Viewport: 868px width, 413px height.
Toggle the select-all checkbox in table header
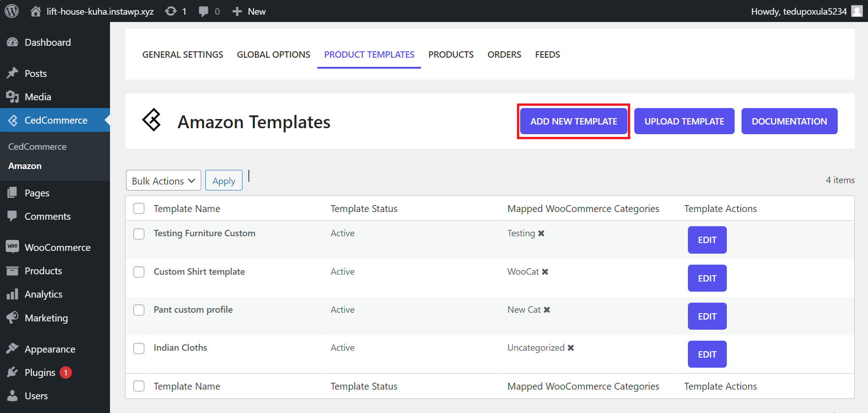point(139,208)
